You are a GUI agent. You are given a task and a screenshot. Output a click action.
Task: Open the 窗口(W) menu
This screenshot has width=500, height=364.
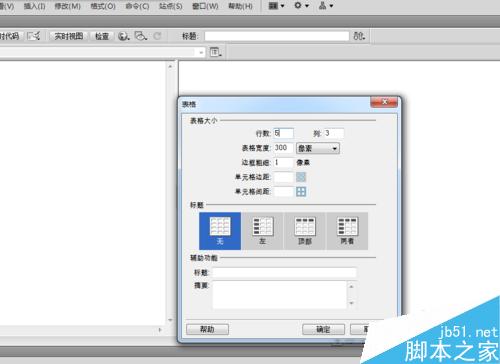point(205,6)
